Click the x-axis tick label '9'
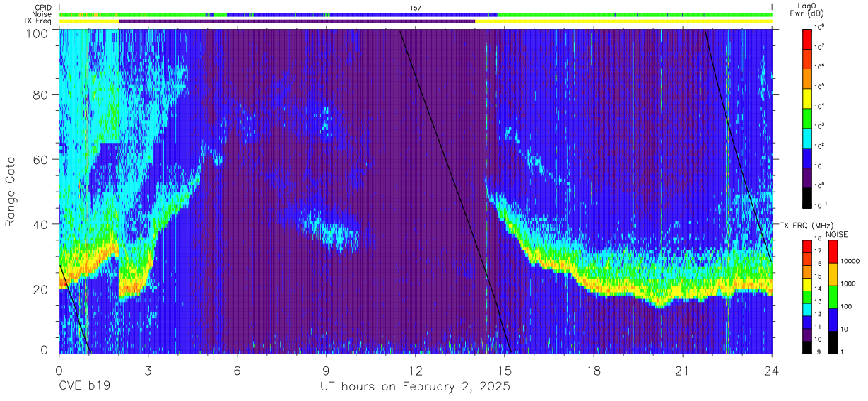This screenshot has height=401, width=868. pyautogui.click(x=327, y=371)
